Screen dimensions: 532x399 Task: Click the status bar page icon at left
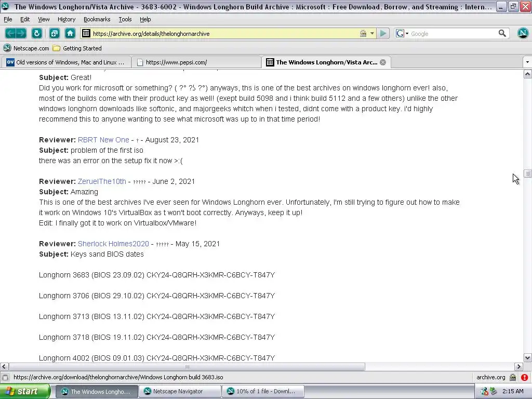point(5,377)
